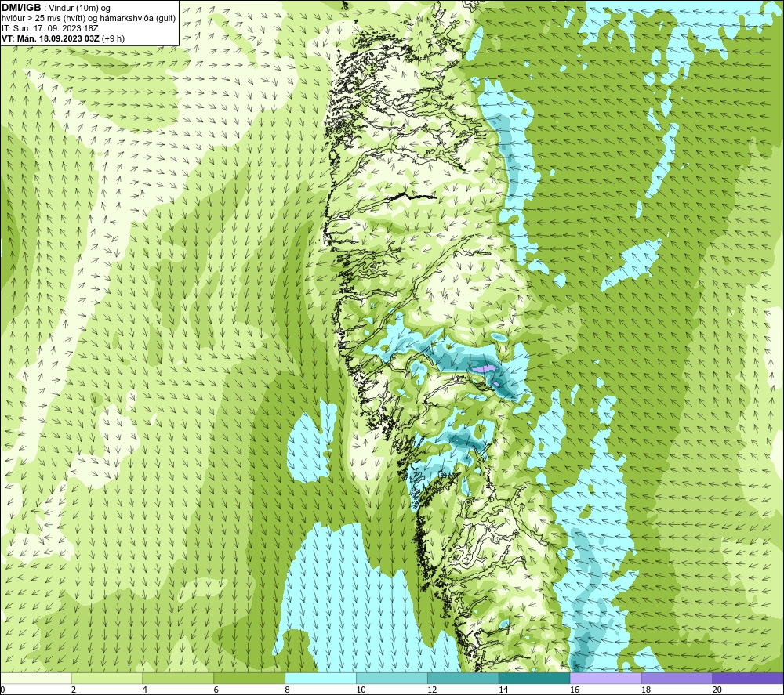The height and width of the screenshot is (695, 784).
Task: Click the legend label '6'
Action: (x=216, y=690)
